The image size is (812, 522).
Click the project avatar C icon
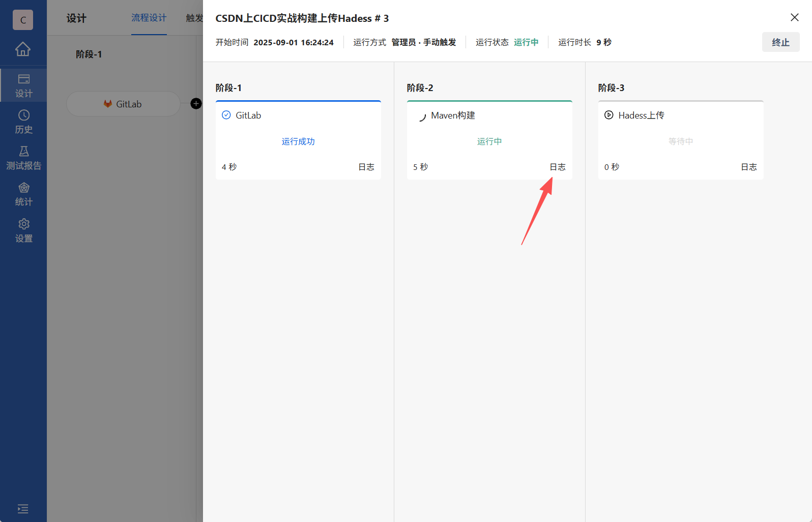(x=23, y=20)
